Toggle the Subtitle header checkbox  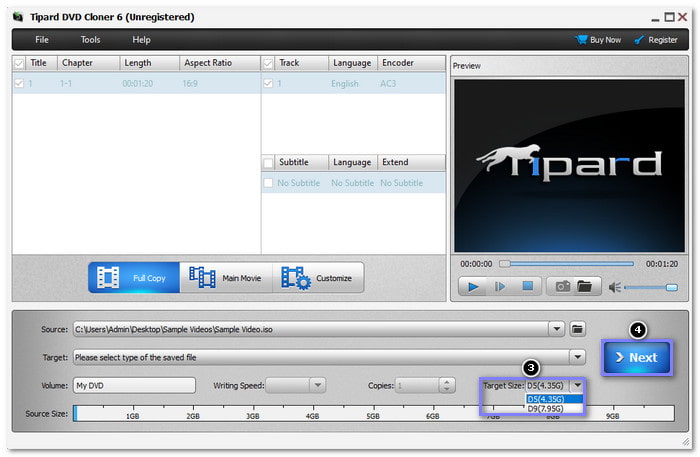[x=268, y=163]
